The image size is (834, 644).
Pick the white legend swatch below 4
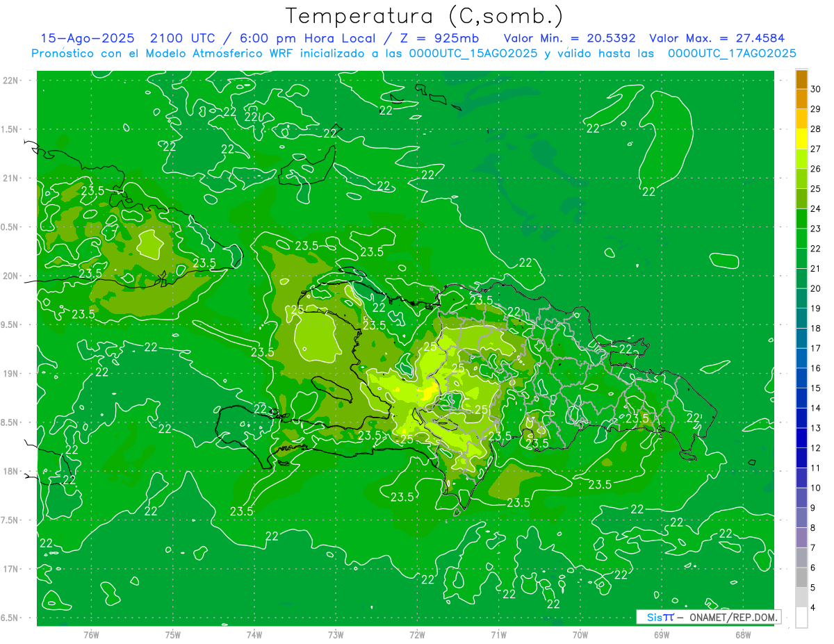[801, 618]
